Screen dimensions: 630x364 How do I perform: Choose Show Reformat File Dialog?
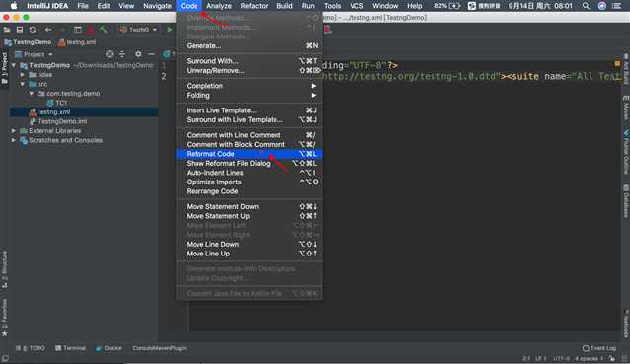tap(249, 164)
